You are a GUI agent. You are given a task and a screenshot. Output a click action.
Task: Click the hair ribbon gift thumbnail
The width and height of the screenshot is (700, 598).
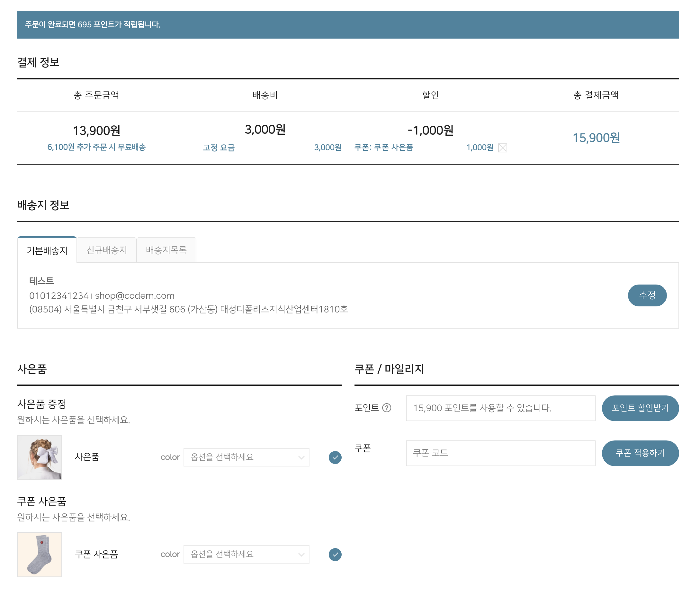40,458
